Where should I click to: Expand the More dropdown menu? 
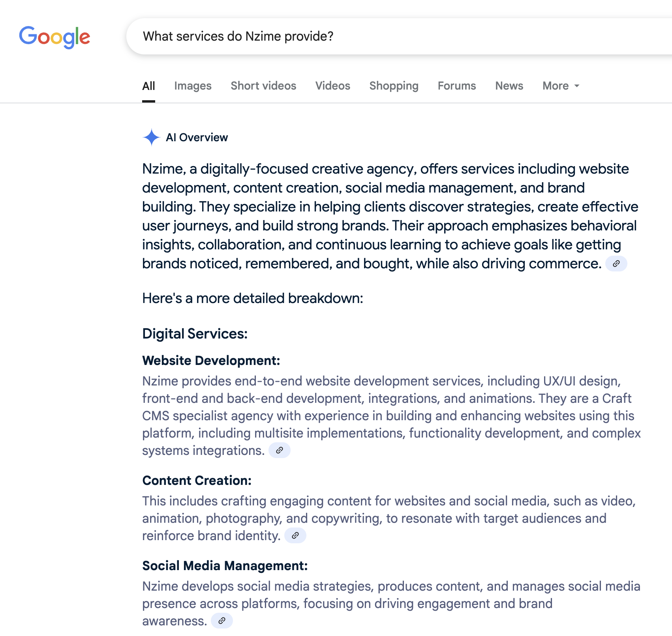point(561,86)
